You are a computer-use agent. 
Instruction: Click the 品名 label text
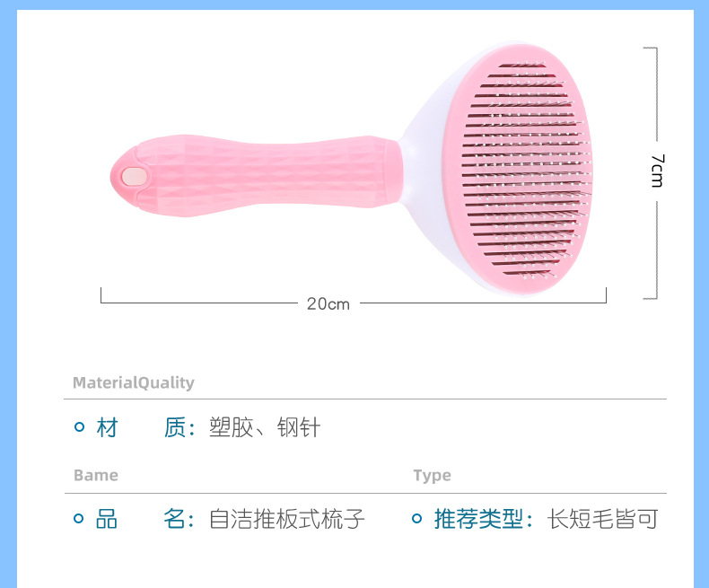[x=145, y=519]
